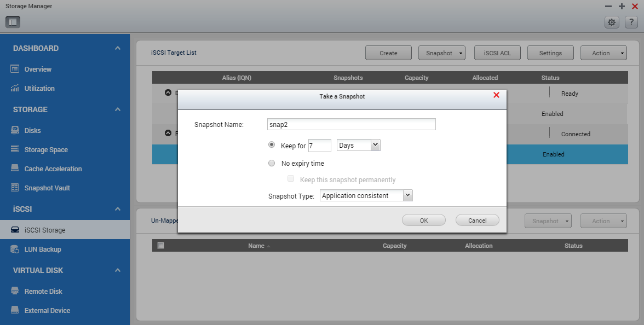The width and height of the screenshot is (644, 325).
Task: Click the Snapshot Vault icon
Action: tap(15, 188)
